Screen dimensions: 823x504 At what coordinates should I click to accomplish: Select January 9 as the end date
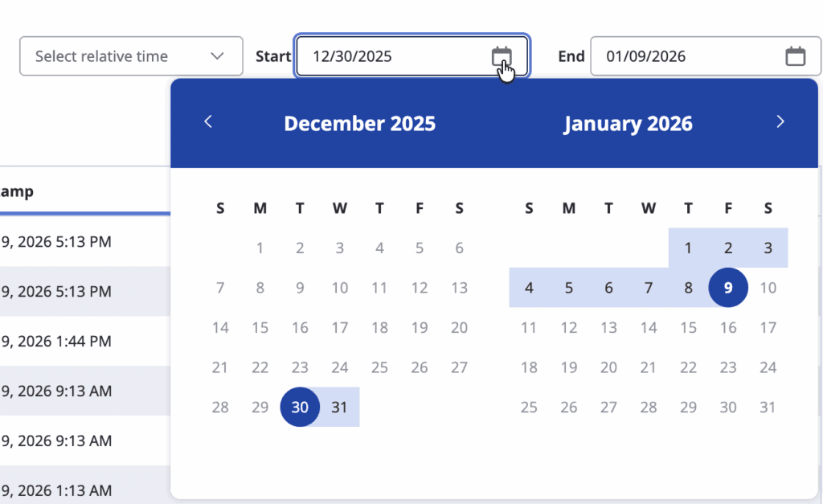(x=728, y=287)
